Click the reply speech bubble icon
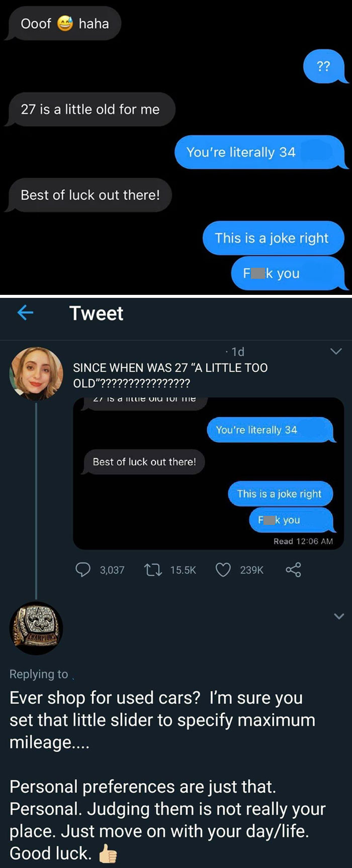 pyautogui.click(x=82, y=570)
